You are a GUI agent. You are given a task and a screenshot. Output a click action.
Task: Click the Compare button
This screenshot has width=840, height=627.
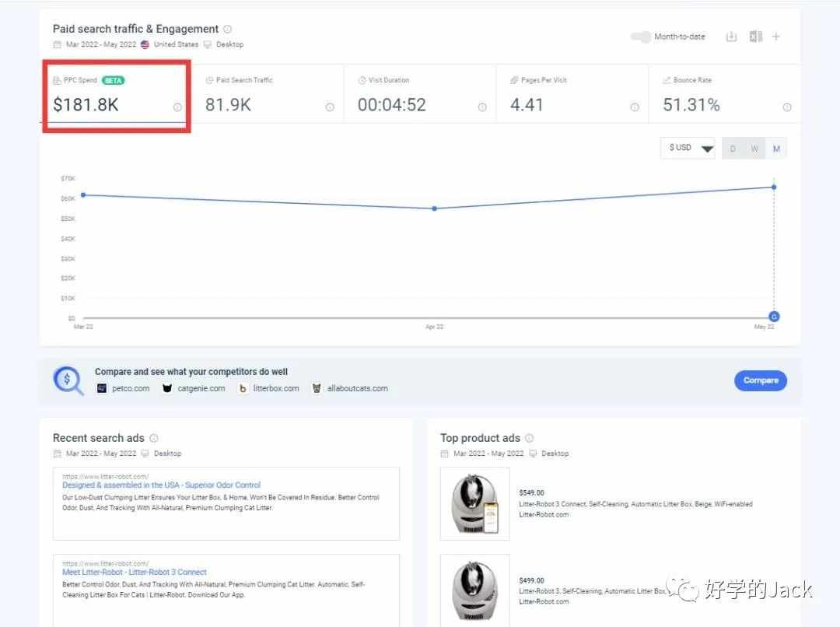[x=761, y=380]
